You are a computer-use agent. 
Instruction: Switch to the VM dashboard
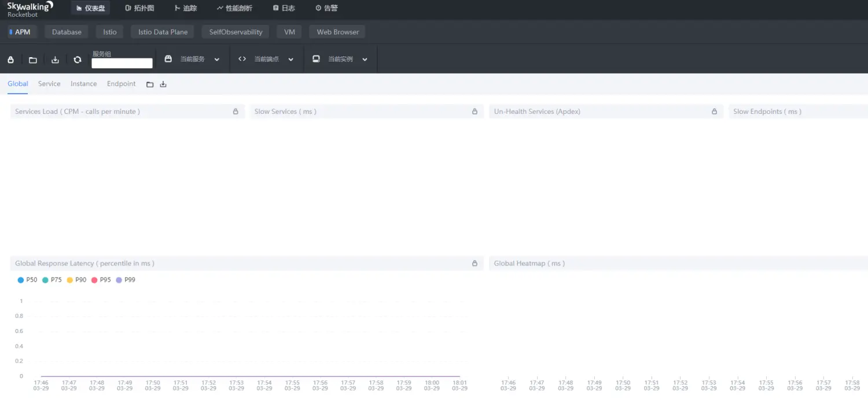[289, 32]
